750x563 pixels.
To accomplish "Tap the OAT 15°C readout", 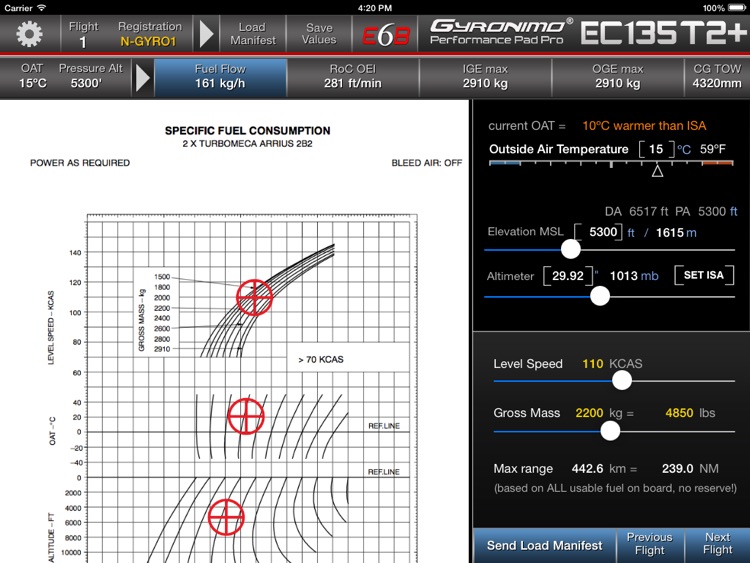I will point(33,77).
